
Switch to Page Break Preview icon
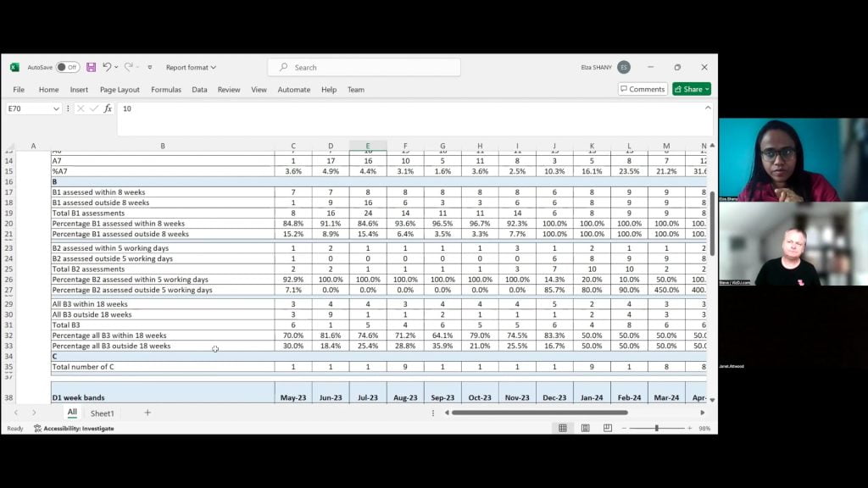607,429
